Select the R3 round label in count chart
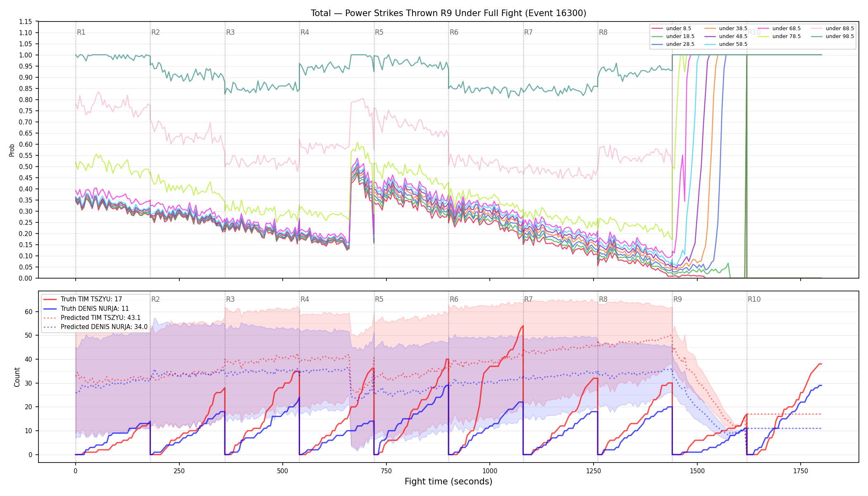 (230, 299)
